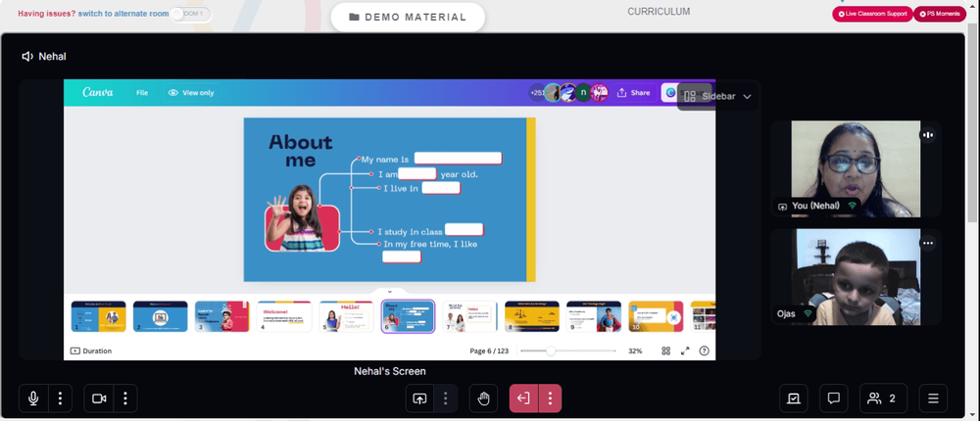Open the Demo Material tab

tap(408, 17)
